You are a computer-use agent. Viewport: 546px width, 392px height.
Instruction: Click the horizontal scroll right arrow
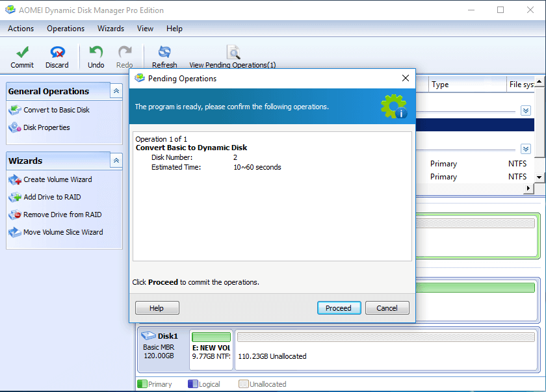tap(528, 188)
